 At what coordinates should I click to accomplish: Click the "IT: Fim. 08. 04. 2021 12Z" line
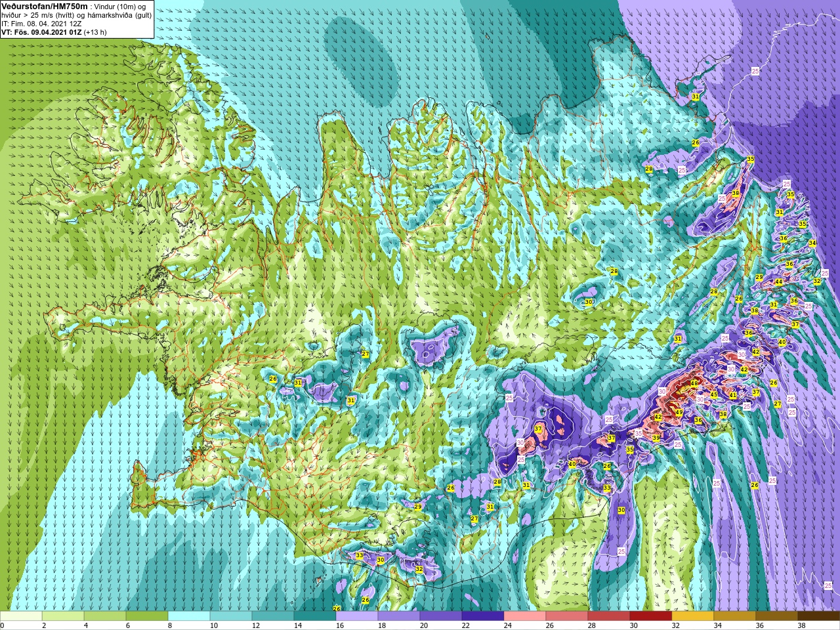[41, 23]
